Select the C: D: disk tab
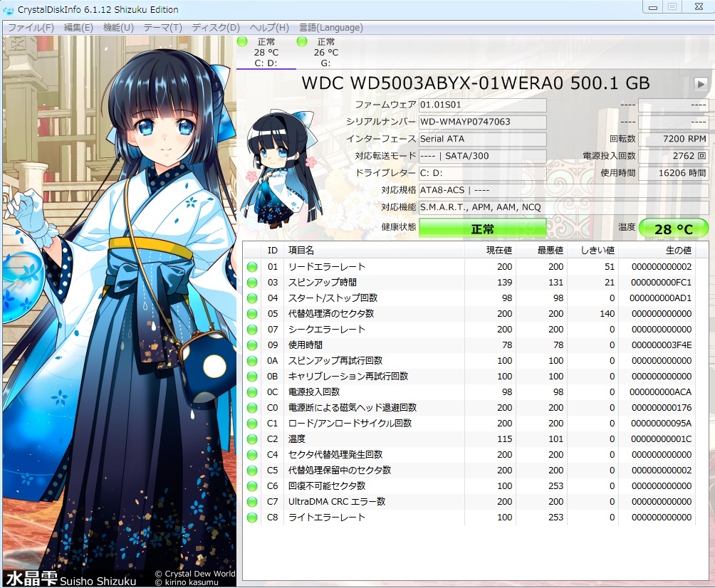Image resolution: width=715 pixels, height=588 pixels. [266, 53]
